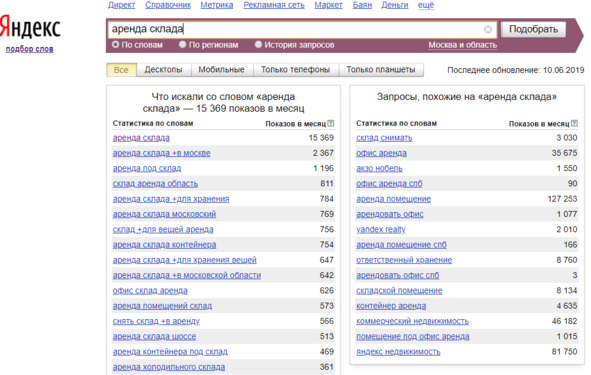Click the 'подбор слов' link under logo
Viewport: 591px width, 375px height.
point(29,49)
